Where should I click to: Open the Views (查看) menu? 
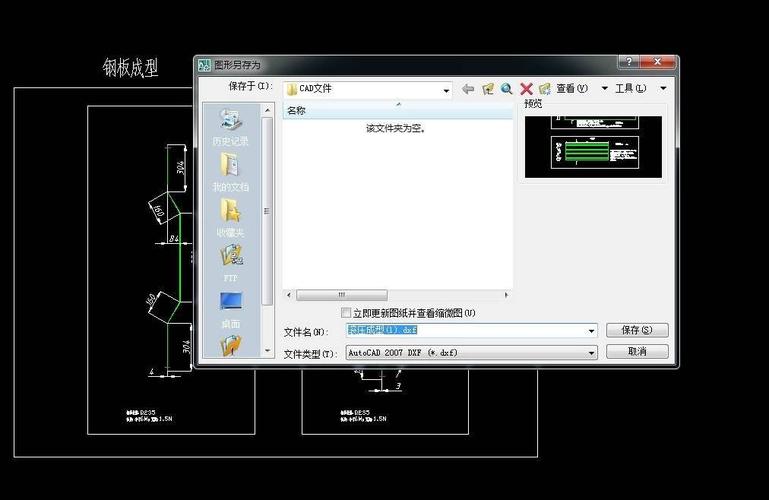click(572, 88)
